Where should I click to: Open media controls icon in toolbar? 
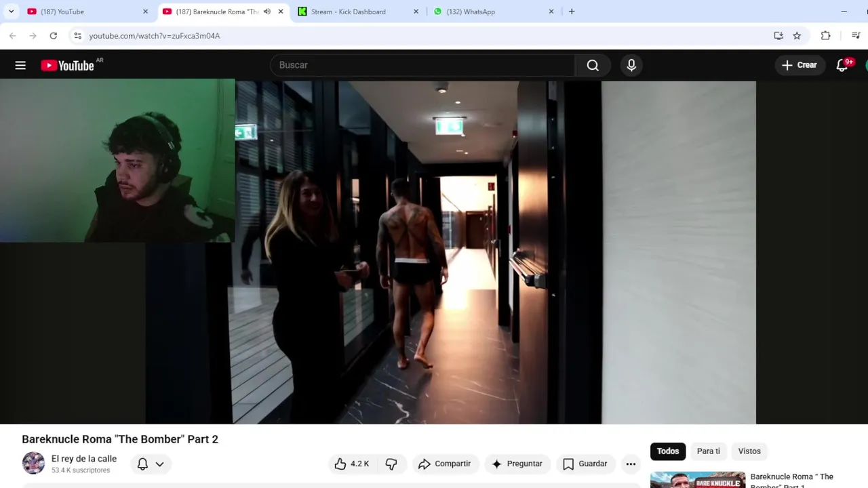pyautogui.click(x=856, y=36)
